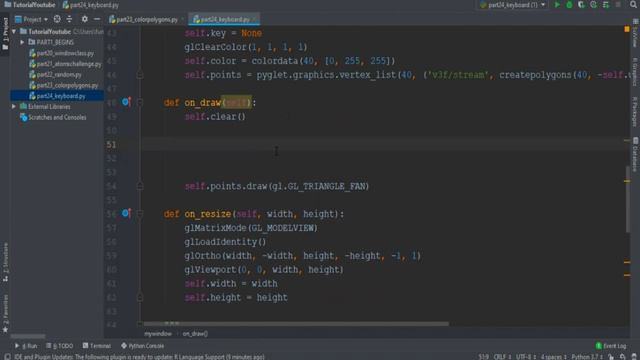This screenshot has height=360, width=640.
Task: Open the Python Console tab
Action: pyautogui.click(x=142, y=346)
